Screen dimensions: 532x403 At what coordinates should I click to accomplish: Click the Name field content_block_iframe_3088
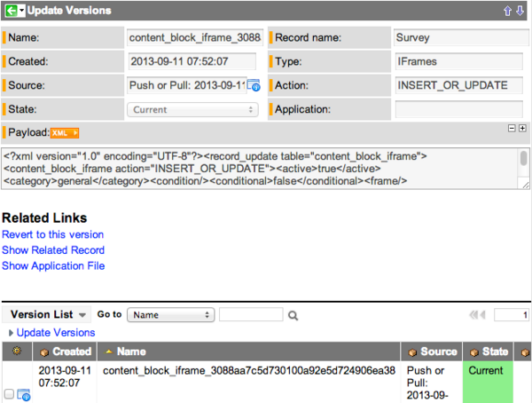pyautogui.click(x=195, y=37)
